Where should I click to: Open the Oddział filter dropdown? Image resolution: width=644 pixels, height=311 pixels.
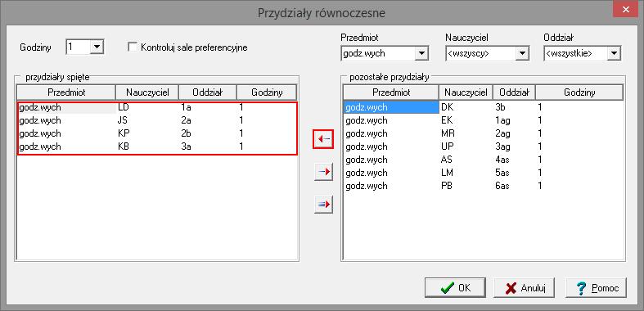(614, 53)
